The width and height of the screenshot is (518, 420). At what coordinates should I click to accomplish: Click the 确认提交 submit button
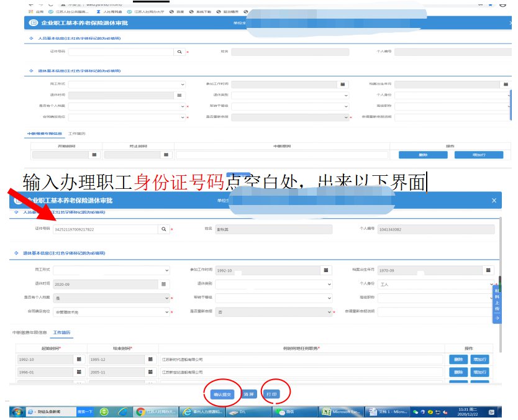(222, 395)
